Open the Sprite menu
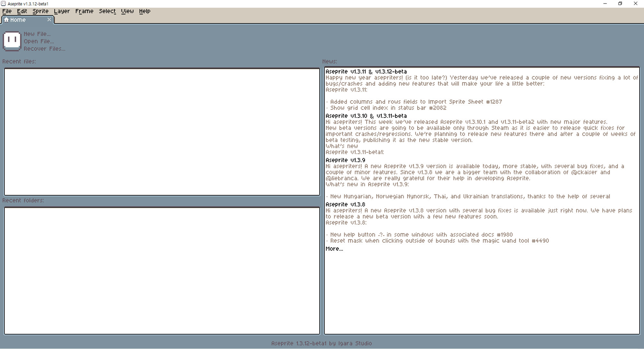The width and height of the screenshot is (644, 349). click(x=40, y=11)
